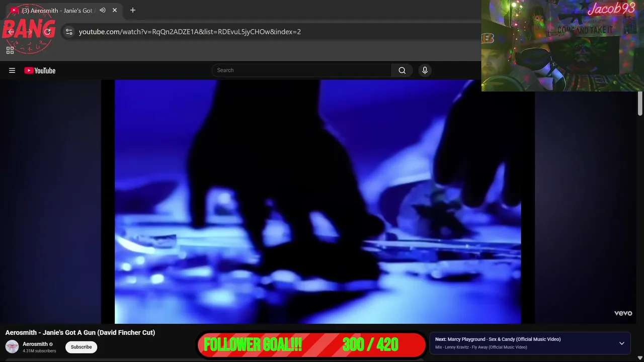Viewport: 644px width, 362px height.
Task: Mute the tab via speaker icon
Action: pos(103,10)
